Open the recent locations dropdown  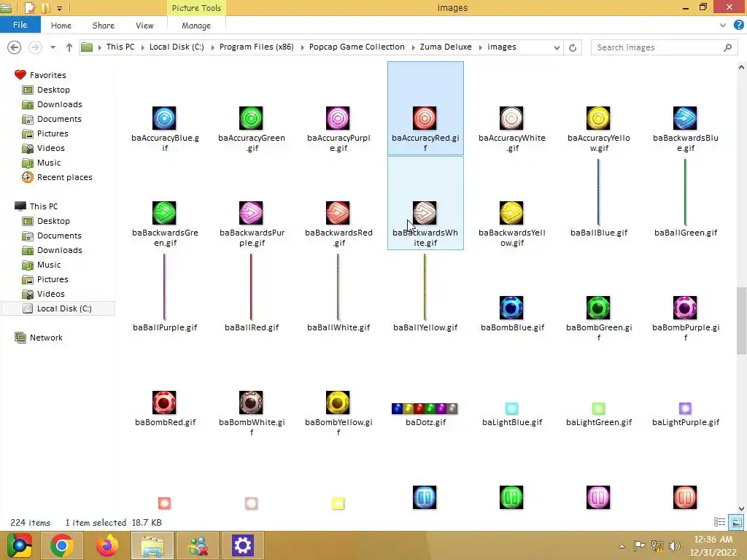click(x=53, y=47)
